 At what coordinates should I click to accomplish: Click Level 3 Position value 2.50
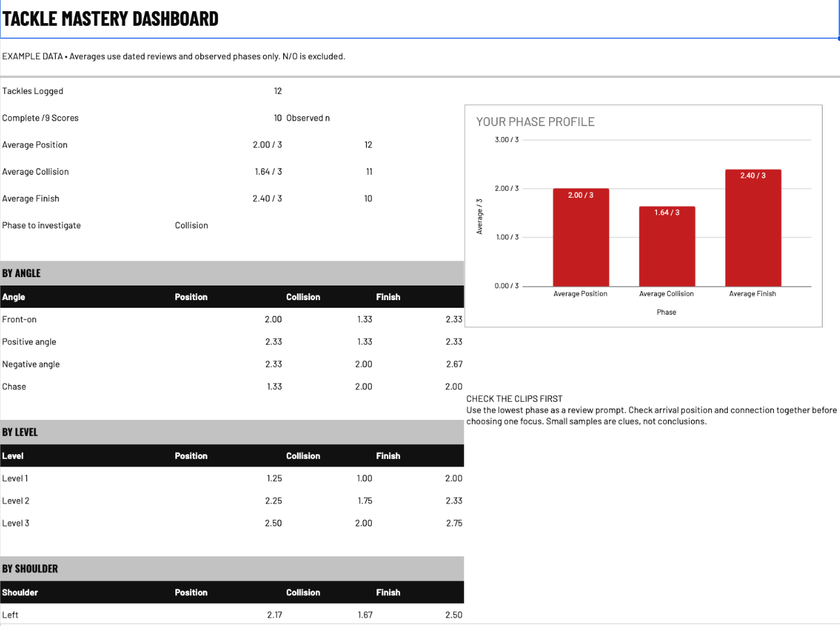274,523
